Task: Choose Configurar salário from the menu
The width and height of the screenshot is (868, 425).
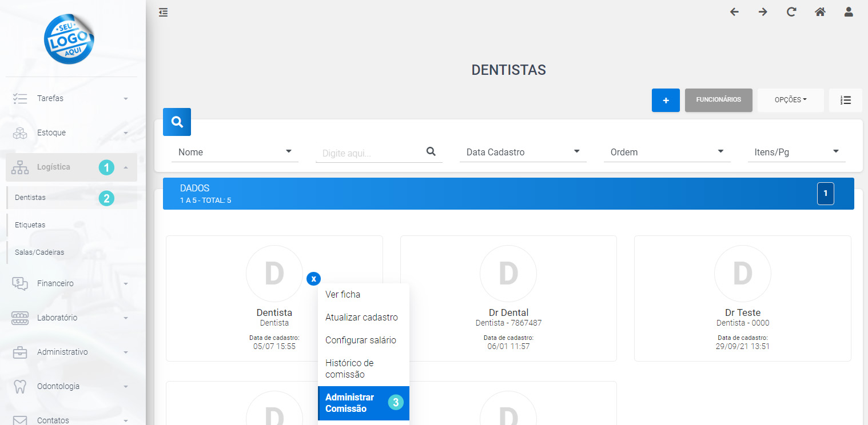Action: pyautogui.click(x=364, y=340)
